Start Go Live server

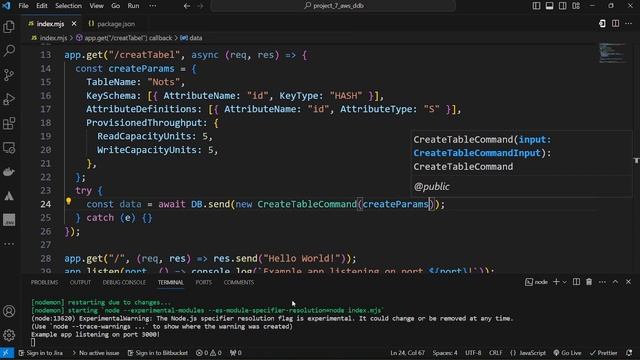coord(567,353)
